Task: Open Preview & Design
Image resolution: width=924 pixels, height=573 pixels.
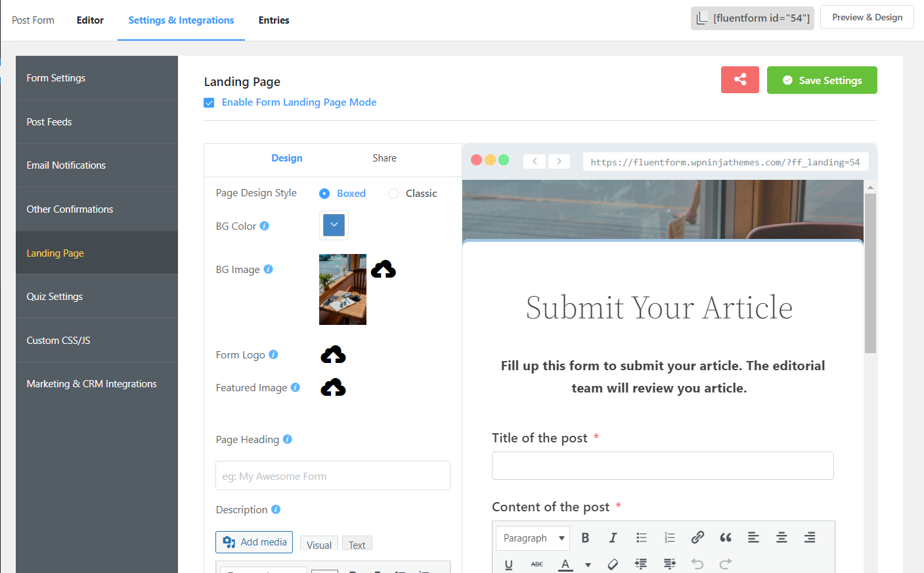Action: pos(866,17)
